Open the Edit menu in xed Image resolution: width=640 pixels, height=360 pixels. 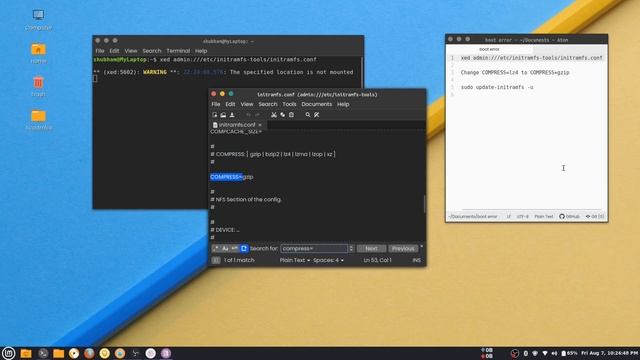[x=230, y=104]
